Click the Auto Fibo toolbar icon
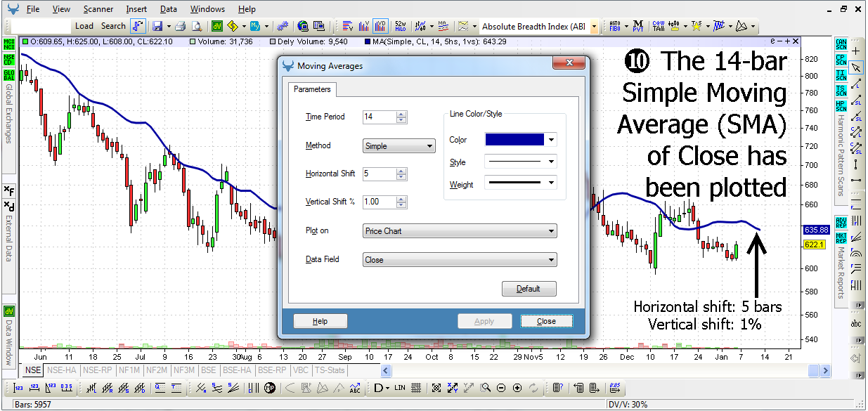The image size is (868, 411). (614, 26)
